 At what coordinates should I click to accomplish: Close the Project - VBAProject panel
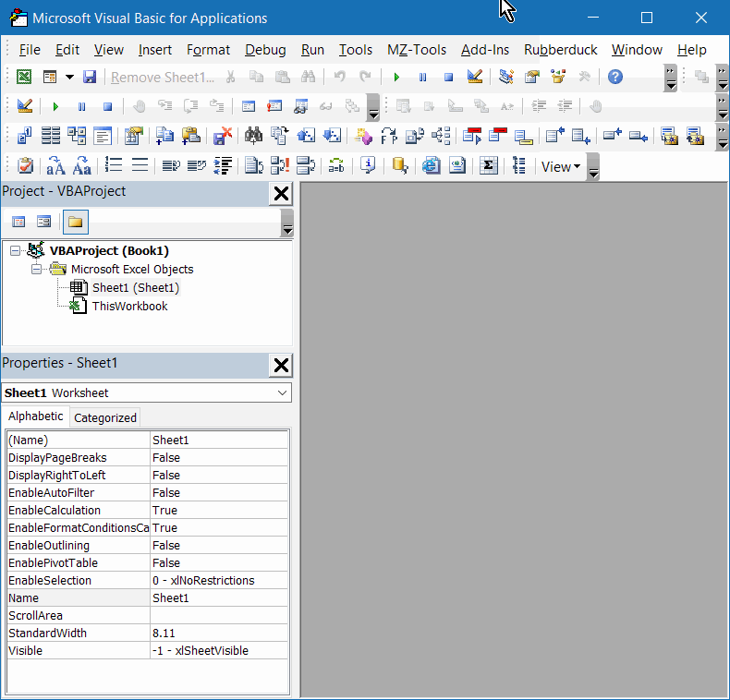[281, 194]
